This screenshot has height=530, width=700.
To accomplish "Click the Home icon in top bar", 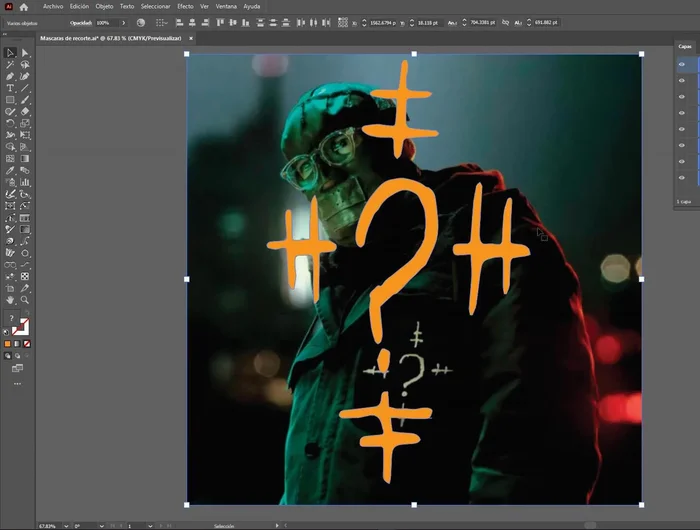I will 24,6.
